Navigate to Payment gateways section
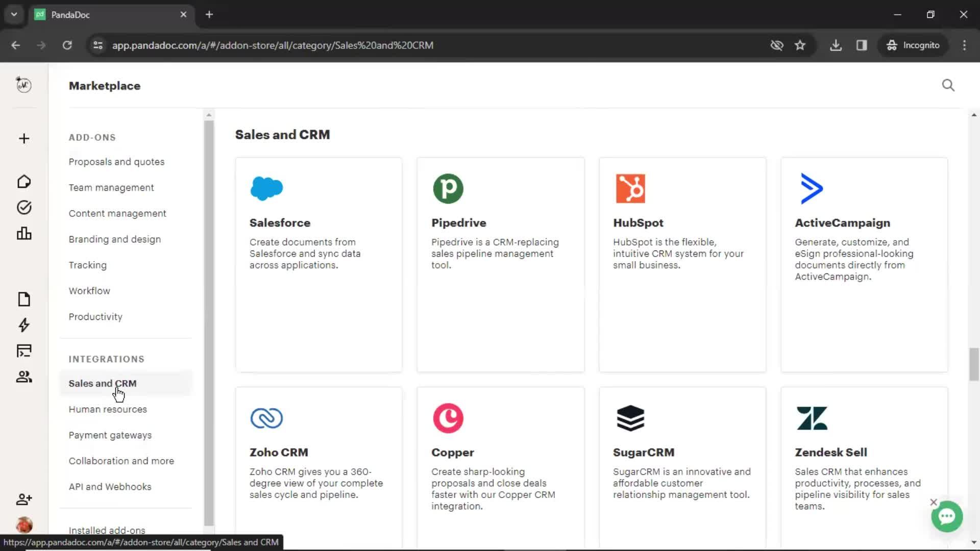 pyautogui.click(x=110, y=435)
